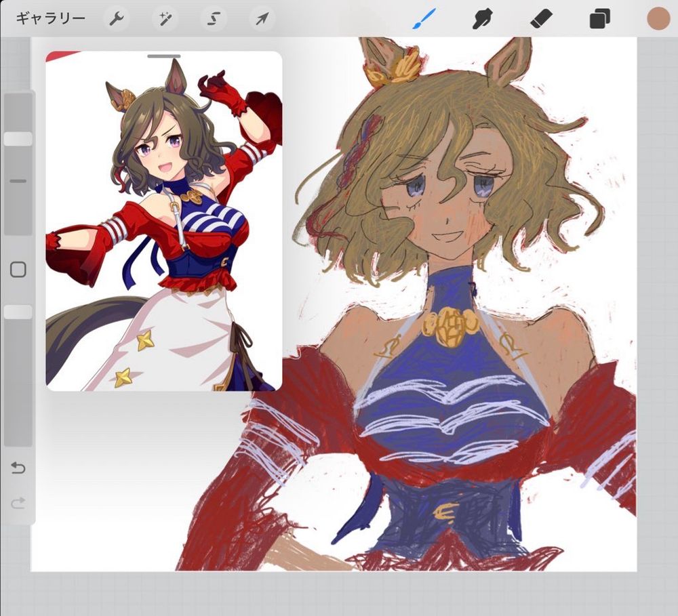Open the active color picker circle
The width and height of the screenshot is (678, 616).
click(x=658, y=19)
